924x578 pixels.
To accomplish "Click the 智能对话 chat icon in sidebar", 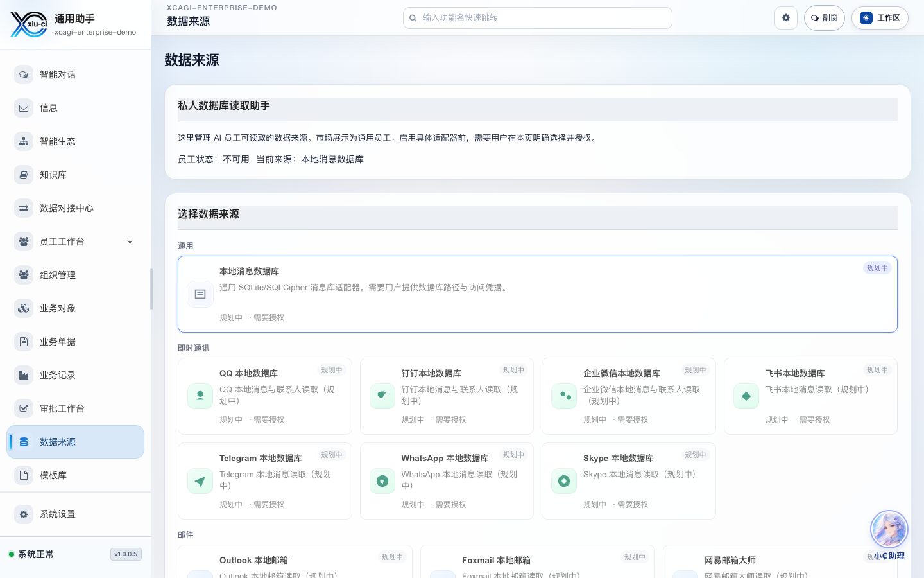I will [24, 74].
